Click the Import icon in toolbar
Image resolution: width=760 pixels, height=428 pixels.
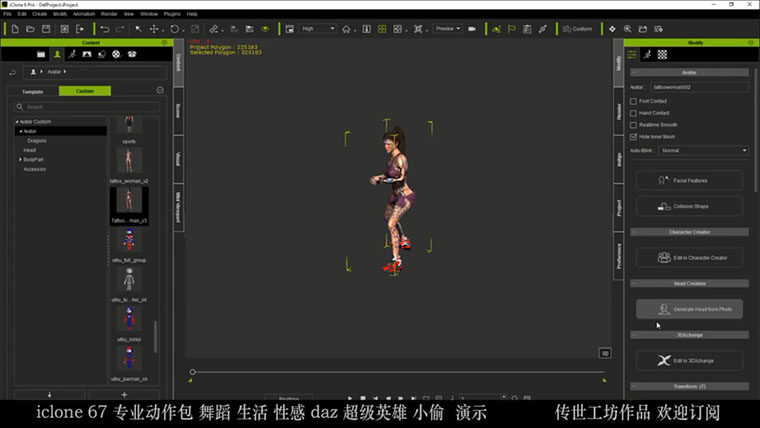click(x=64, y=29)
